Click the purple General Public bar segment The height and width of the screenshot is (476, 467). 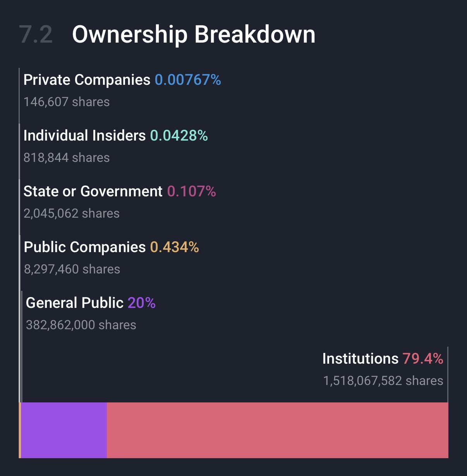click(64, 430)
